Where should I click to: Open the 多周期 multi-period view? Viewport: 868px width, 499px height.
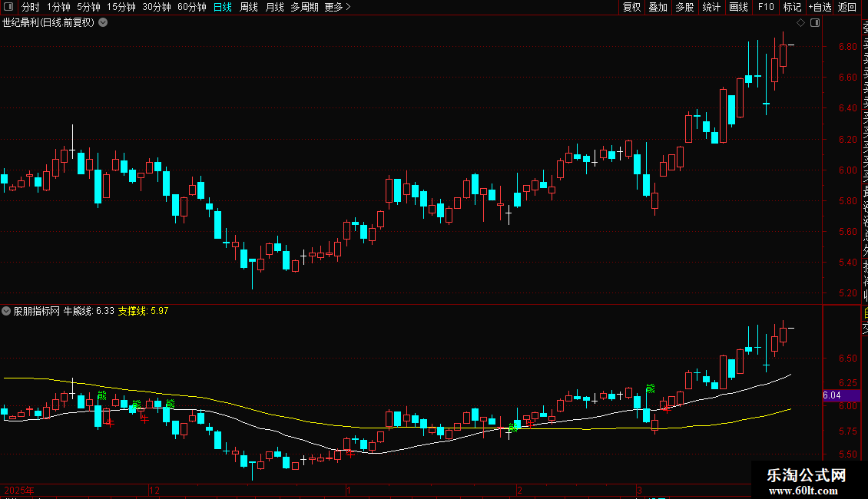point(304,7)
